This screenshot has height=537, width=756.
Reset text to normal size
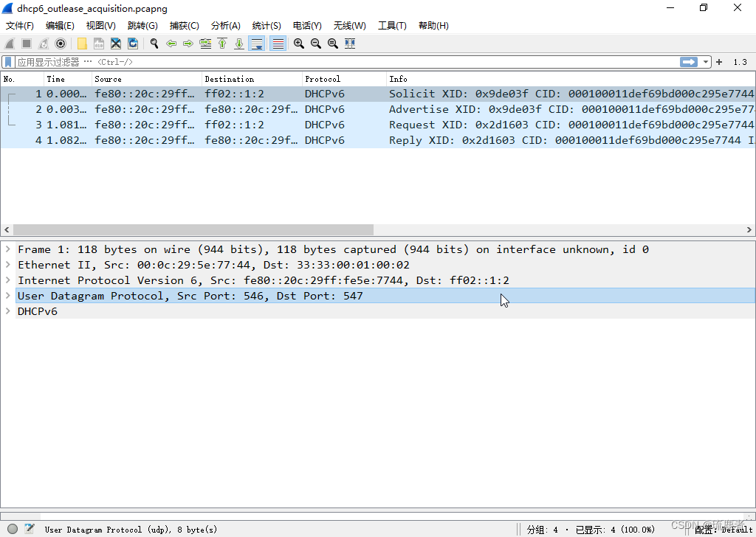pyautogui.click(x=333, y=44)
